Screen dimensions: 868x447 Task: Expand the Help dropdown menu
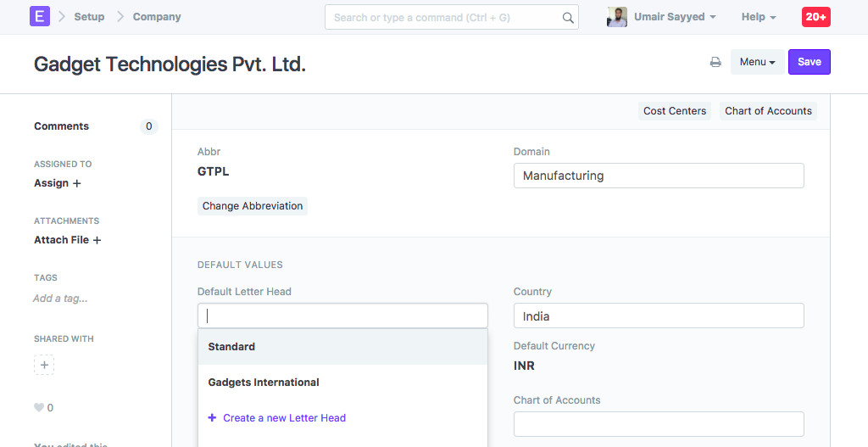tap(759, 17)
